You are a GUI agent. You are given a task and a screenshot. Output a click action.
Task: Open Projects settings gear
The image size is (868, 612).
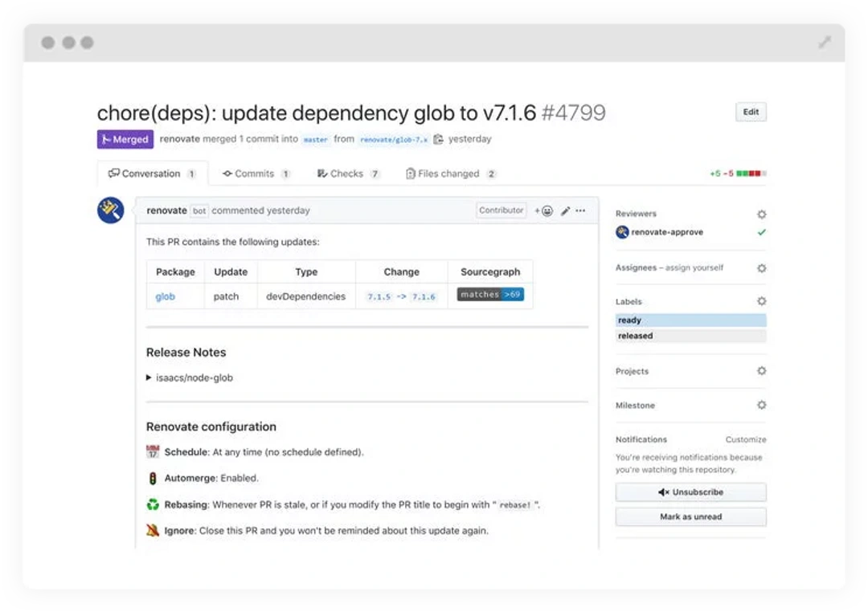(x=762, y=371)
